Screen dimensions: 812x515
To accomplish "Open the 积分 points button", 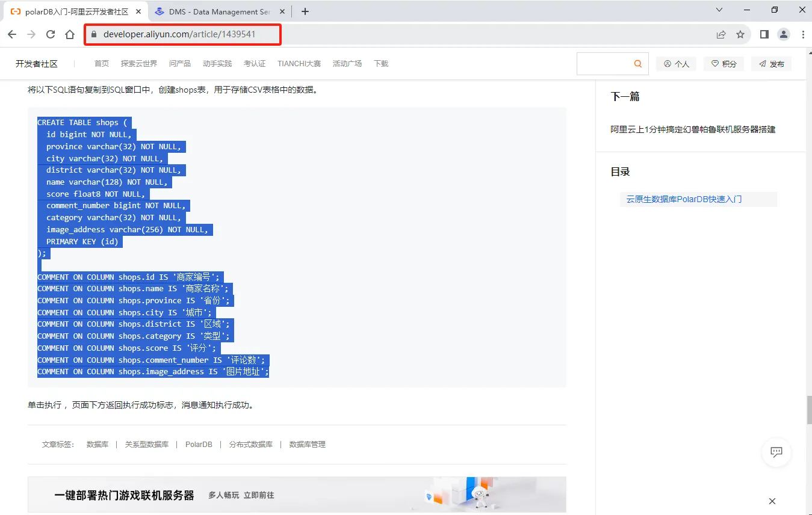I will (x=724, y=64).
